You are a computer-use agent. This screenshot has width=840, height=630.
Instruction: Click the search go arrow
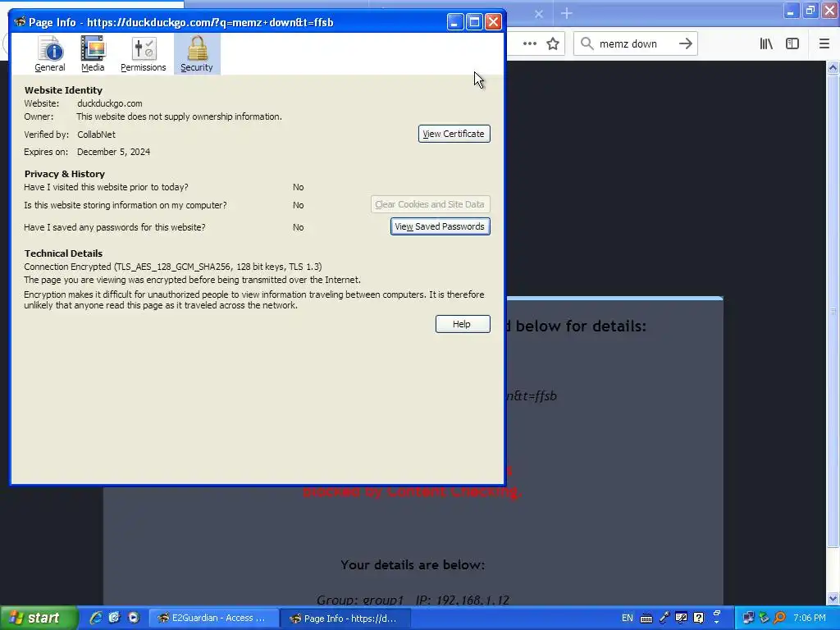(686, 44)
